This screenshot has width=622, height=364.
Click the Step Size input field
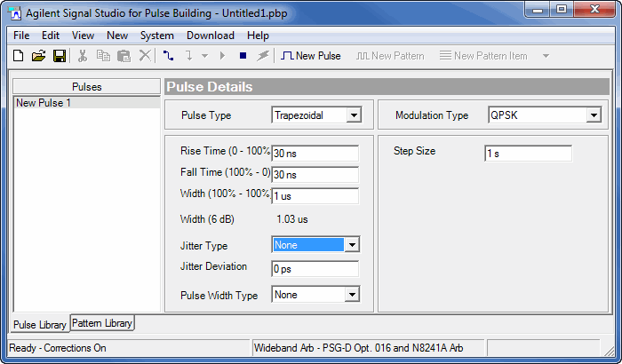[528, 154]
